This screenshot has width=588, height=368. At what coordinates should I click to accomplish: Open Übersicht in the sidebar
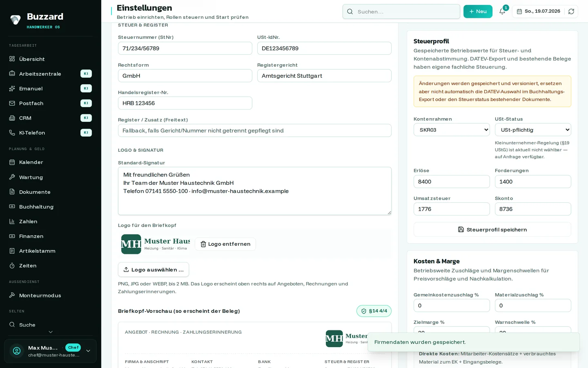coord(51,59)
